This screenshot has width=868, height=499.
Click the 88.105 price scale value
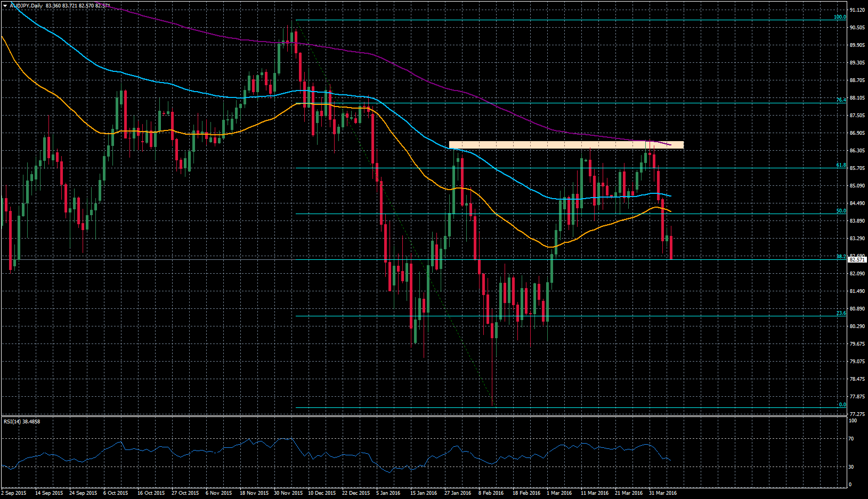click(857, 98)
